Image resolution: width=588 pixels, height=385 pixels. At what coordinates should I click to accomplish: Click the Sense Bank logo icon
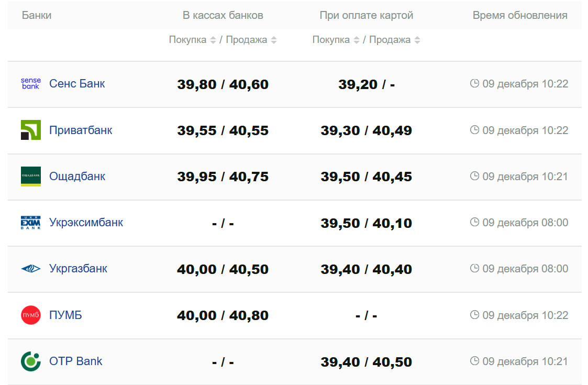pyautogui.click(x=30, y=84)
